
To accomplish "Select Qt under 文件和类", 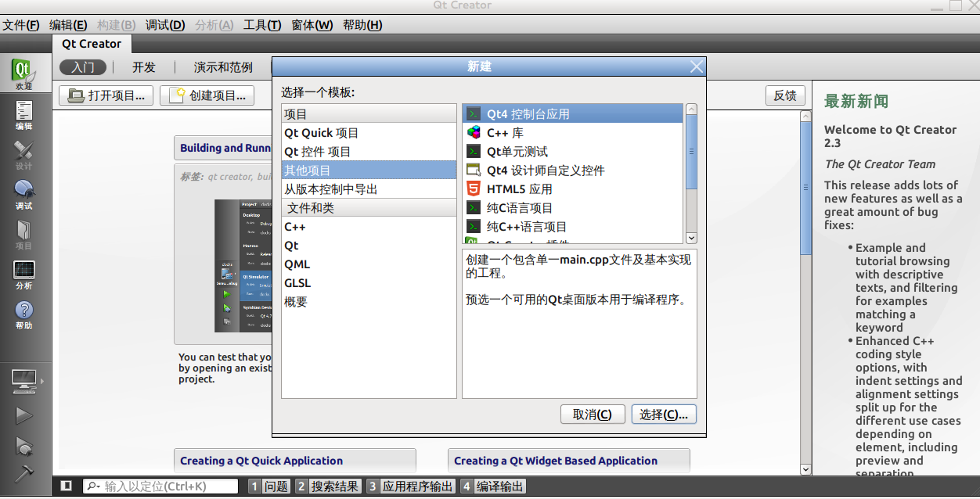I will [x=369, y=246].
